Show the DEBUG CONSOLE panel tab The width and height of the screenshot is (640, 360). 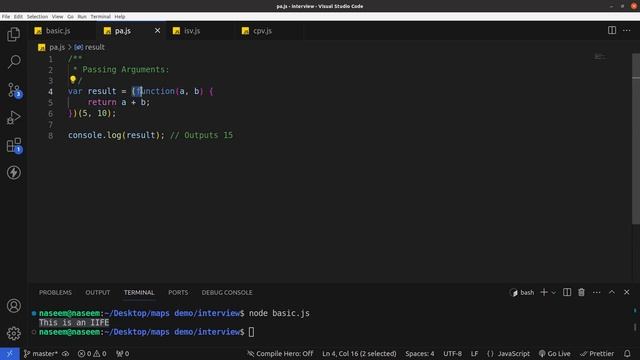pos(227,292)
